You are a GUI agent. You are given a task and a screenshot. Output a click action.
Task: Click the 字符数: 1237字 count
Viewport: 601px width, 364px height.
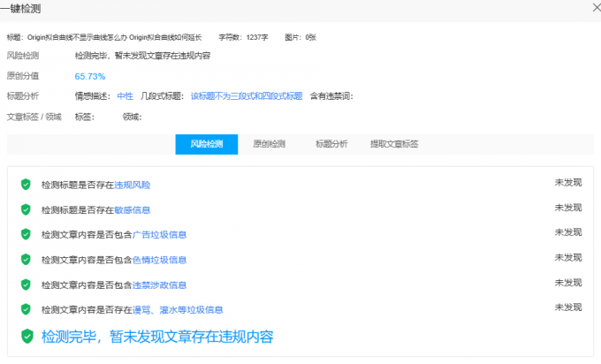243,37
